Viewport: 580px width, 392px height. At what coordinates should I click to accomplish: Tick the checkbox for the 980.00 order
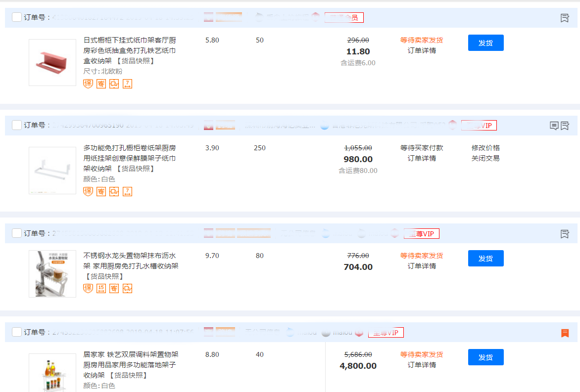point(17,125)
